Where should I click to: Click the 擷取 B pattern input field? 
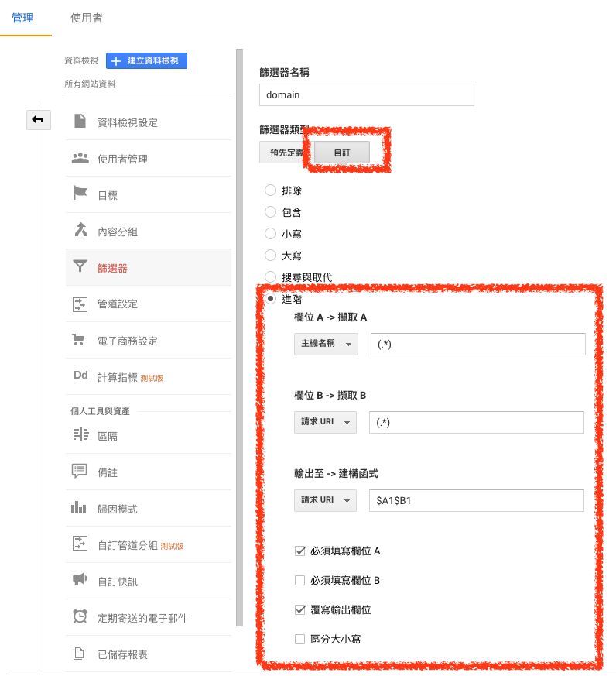point(477,422)
